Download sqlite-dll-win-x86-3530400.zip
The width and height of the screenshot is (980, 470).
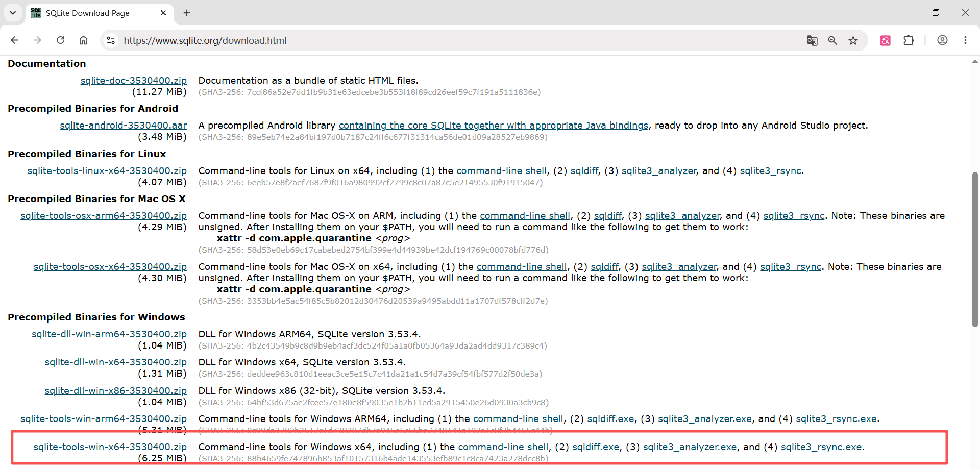116,390
